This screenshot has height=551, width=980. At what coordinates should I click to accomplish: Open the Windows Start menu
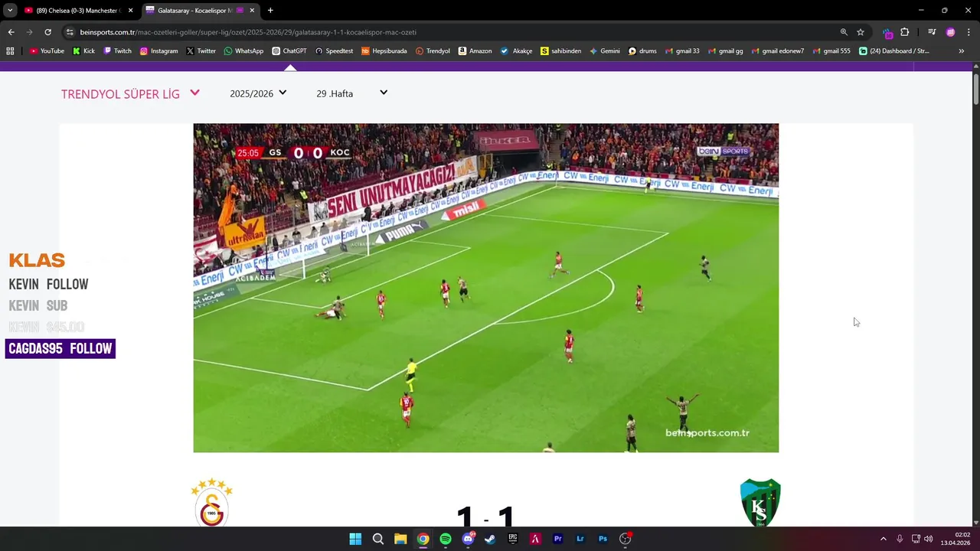click(x=355, y=539)
